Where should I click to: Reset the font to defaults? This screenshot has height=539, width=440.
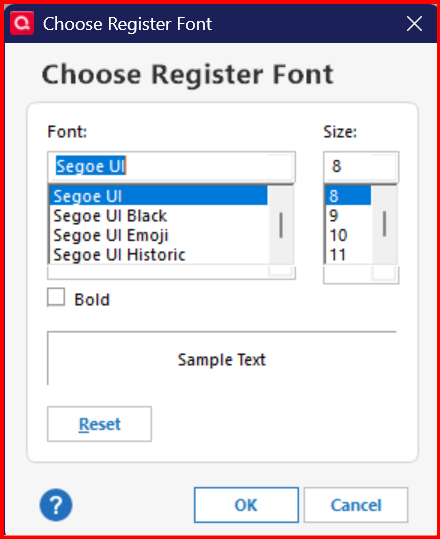coord(99,424)
